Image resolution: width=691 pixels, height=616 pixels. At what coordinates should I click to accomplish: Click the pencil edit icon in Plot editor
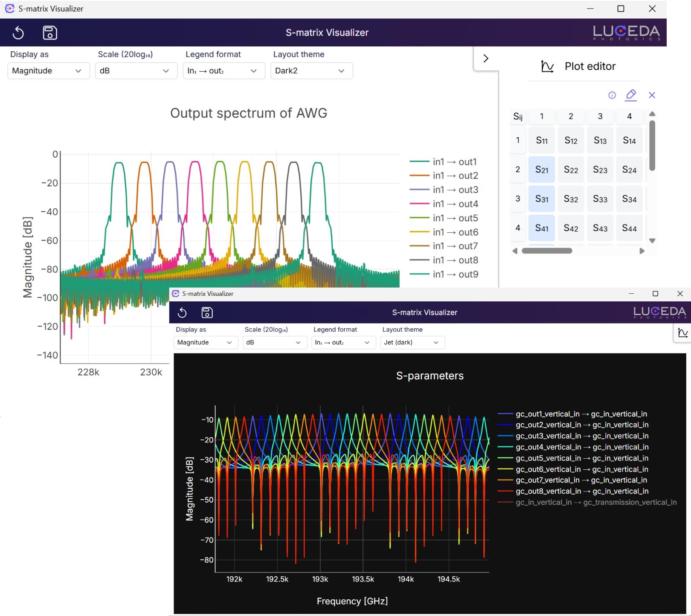pyautogui.click(x=631, y=95)
